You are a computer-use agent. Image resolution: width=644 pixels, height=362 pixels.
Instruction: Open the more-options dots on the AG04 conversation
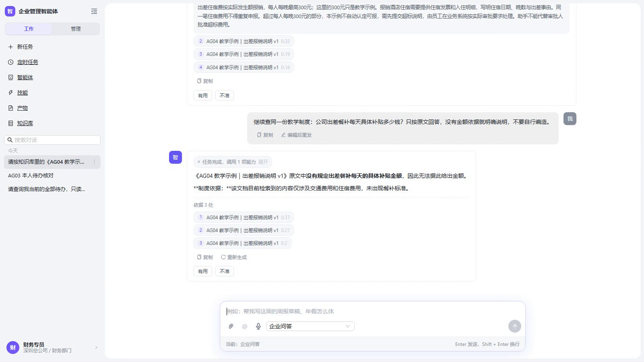(x=95, y=162)
